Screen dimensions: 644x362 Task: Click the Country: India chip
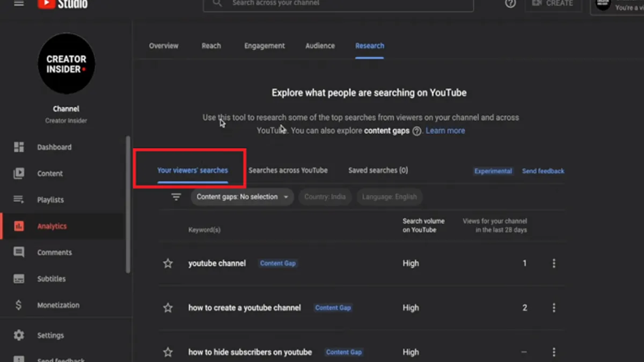click(325, 197)
